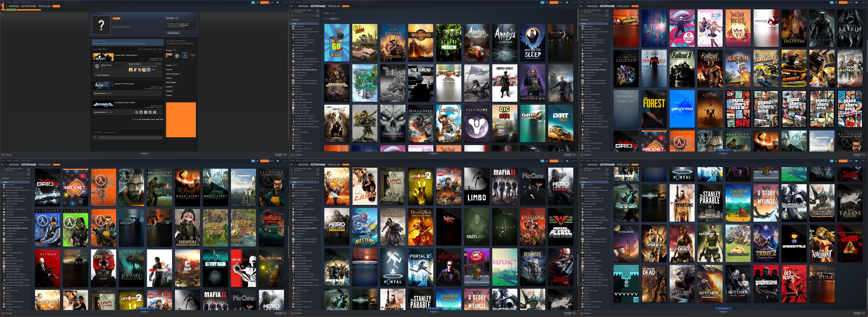The width and height of the screenshot is (868, 317).
Task: Open the OYUNLAR dropdown in the Undertale window
Action: click(x=591, y=178)
